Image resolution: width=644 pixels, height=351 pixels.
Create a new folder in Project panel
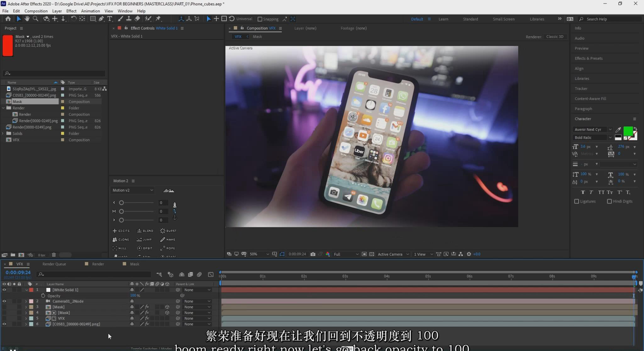tap(13, 255)
